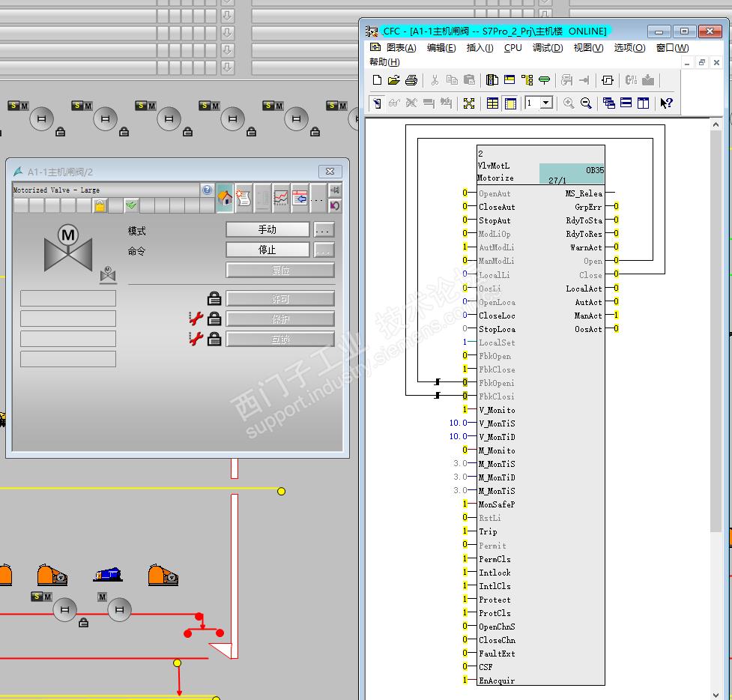Screen dimensions: 732x700
Task: Click the 手动 mode button
Action: coord(267,229)
